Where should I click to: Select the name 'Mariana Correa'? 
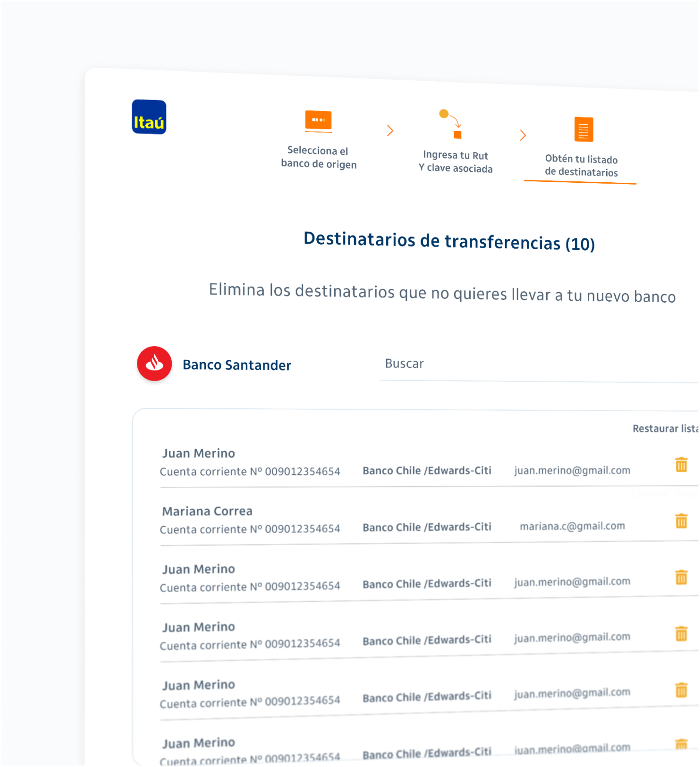[207, 511]
